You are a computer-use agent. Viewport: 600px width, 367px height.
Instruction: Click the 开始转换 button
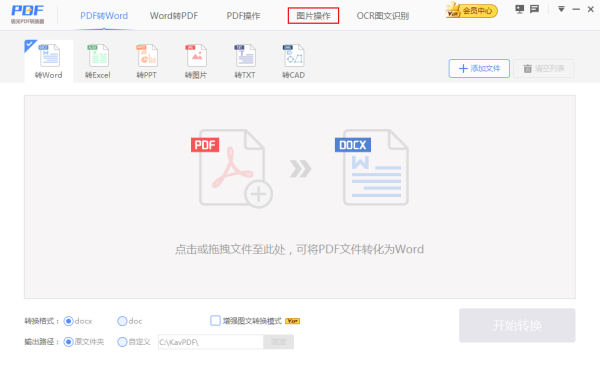[517, 325]
